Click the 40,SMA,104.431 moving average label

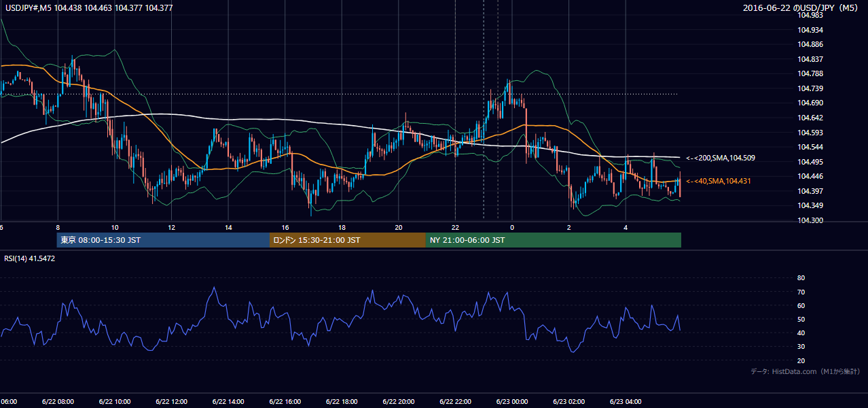[719, 181]
